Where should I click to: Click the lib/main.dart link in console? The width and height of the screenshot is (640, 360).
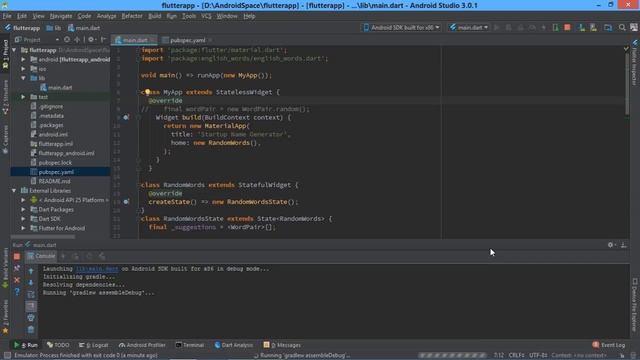97,269
